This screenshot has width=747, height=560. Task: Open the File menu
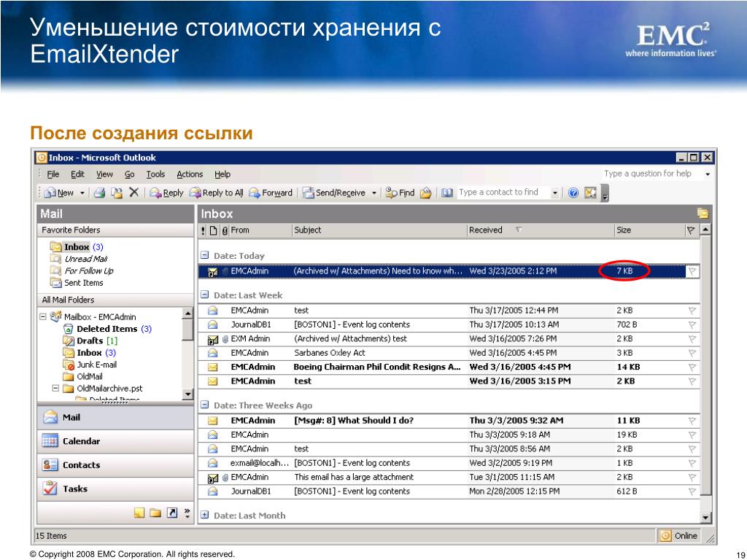(53, 174)
